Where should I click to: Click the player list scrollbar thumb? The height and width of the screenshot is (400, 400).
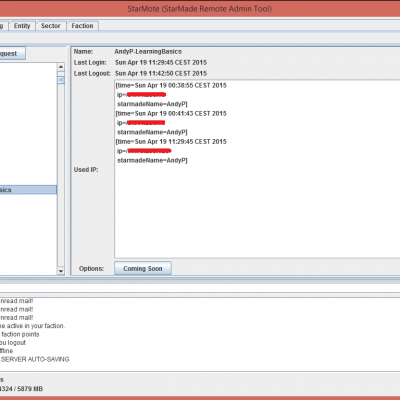pos(61,80)
